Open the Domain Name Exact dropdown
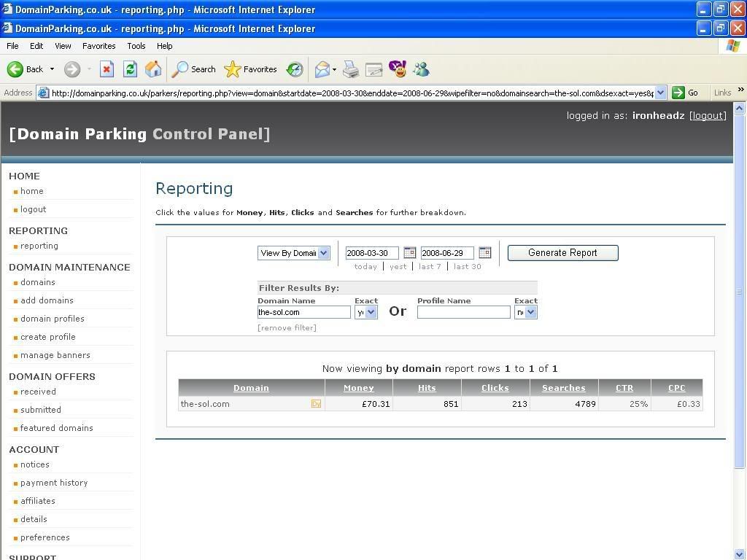The width and height of the screenshot is (747, 560). [x=371, y=312]
